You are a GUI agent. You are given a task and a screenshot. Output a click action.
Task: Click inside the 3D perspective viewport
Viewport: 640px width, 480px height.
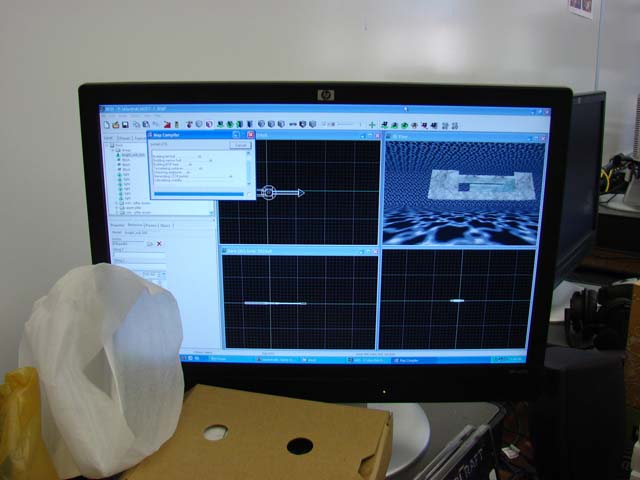click(x=463, y=190)
